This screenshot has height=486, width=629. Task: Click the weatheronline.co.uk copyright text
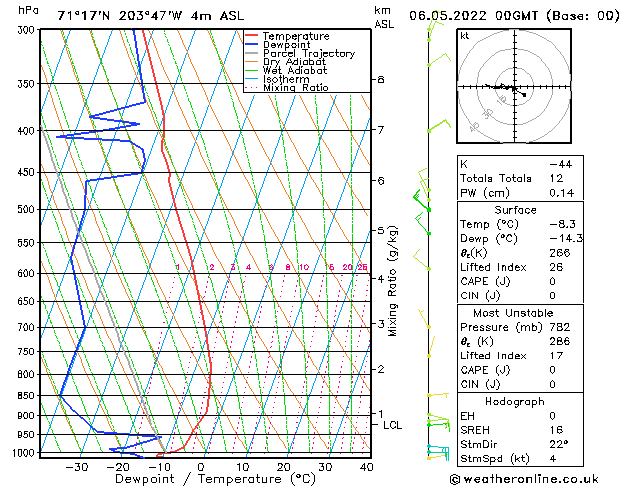click(x=524, y=479)
